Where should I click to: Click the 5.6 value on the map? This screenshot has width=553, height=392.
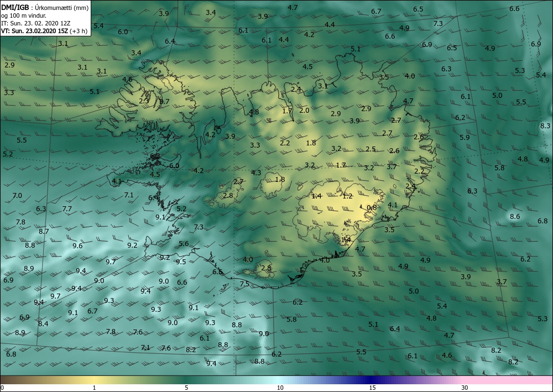184,244
